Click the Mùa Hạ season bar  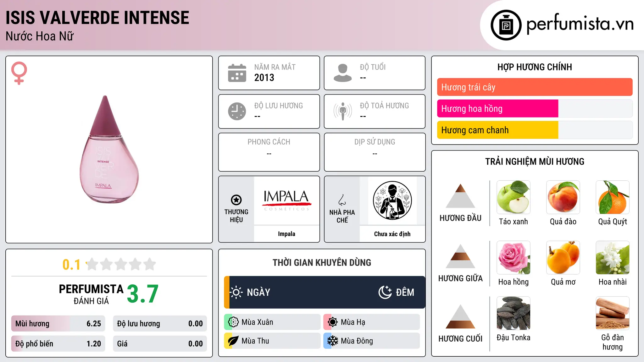pos(371,322)
